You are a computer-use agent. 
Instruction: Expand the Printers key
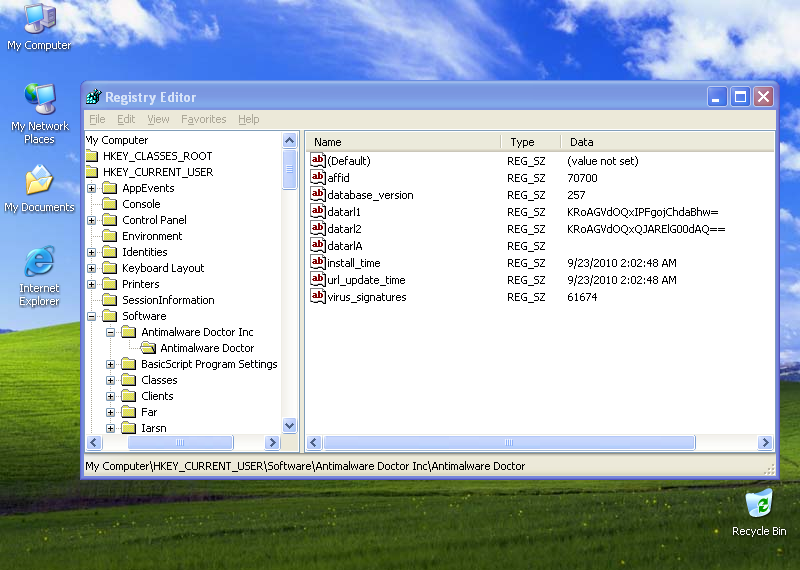[x=91, y=284]
